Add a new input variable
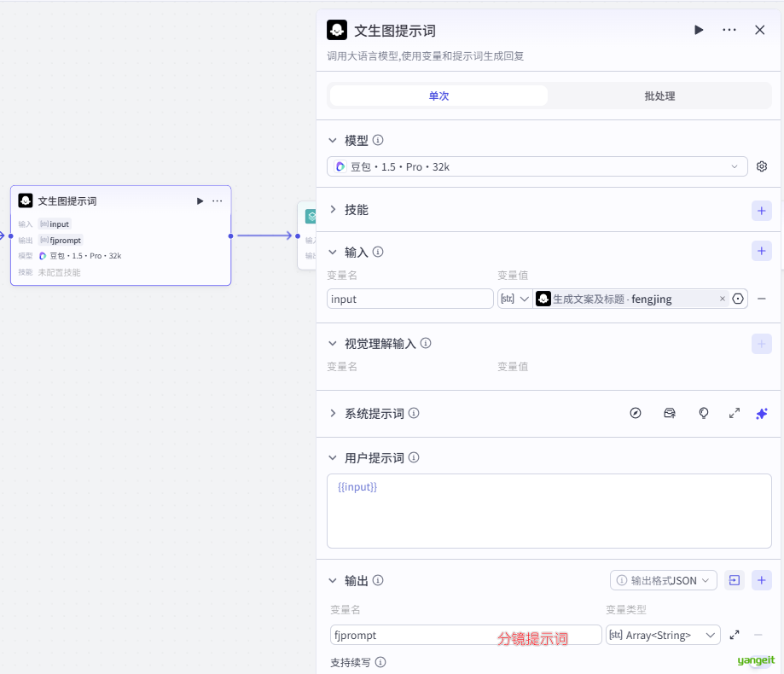784x674 pixels. 761,252
